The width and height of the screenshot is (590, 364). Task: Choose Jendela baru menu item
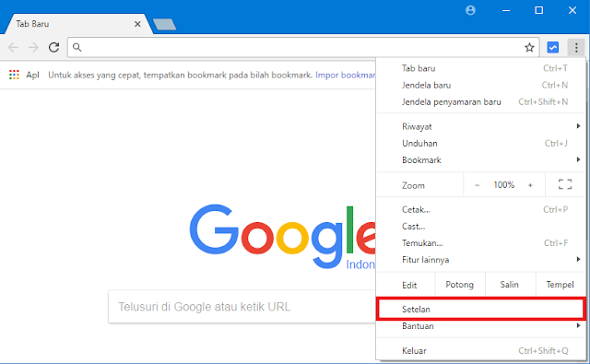[x=481, y=86]
